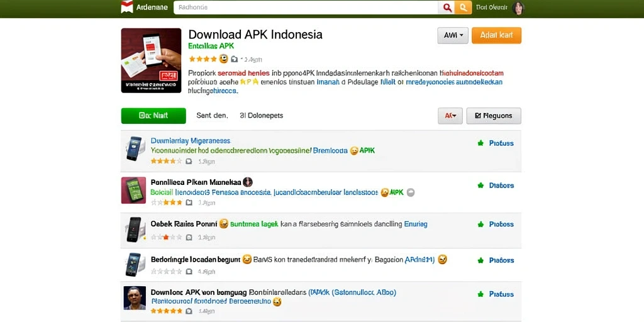The width and height of the screenshot is (644, 322).
Task: Open the Entelkas APK developer link
Action: click(211, 46)
